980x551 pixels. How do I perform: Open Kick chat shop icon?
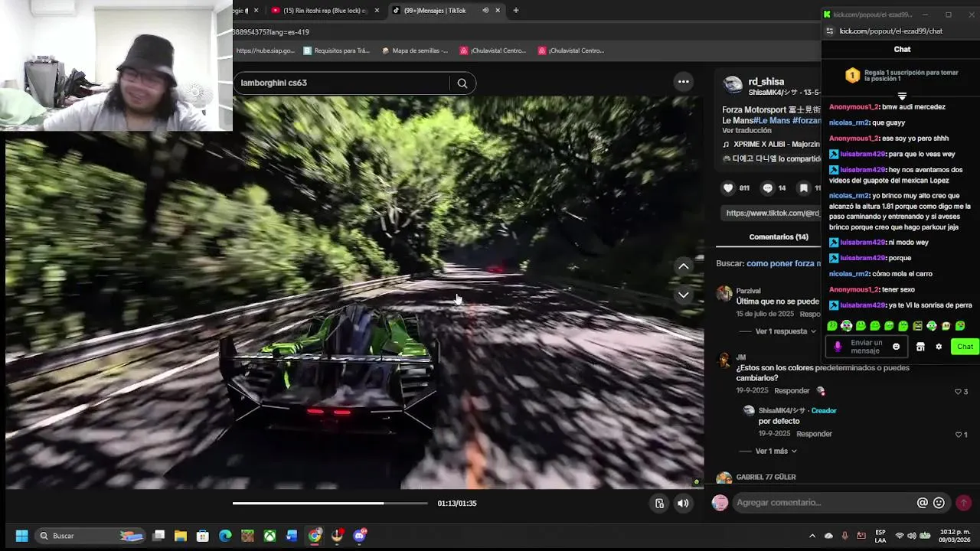[920, 347]
